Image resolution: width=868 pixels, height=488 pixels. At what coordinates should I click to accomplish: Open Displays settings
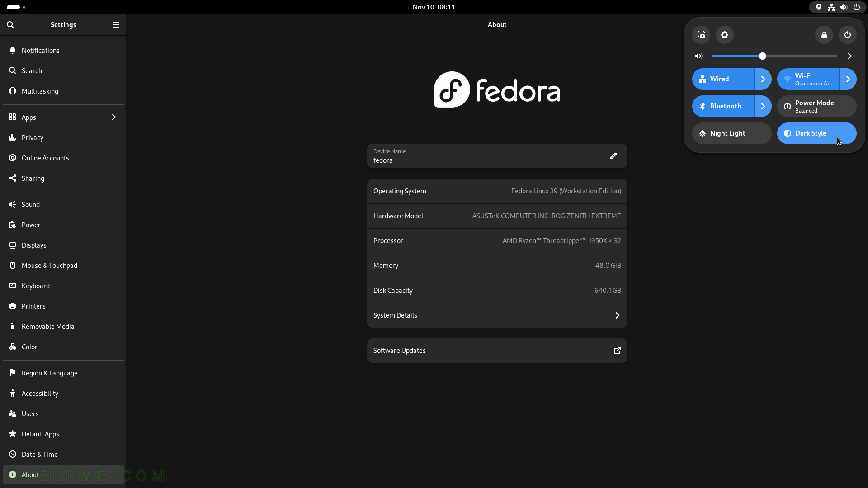(x=63, y=245)
